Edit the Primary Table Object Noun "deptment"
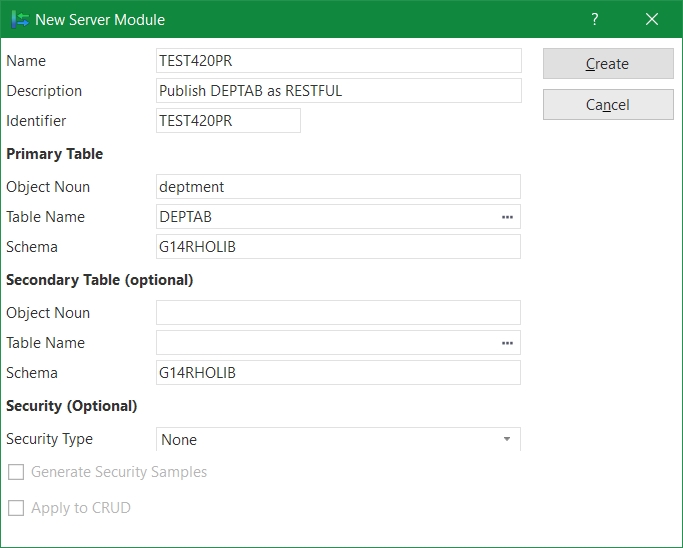This screenshot has height=548, width=683. tap(338, 187)
